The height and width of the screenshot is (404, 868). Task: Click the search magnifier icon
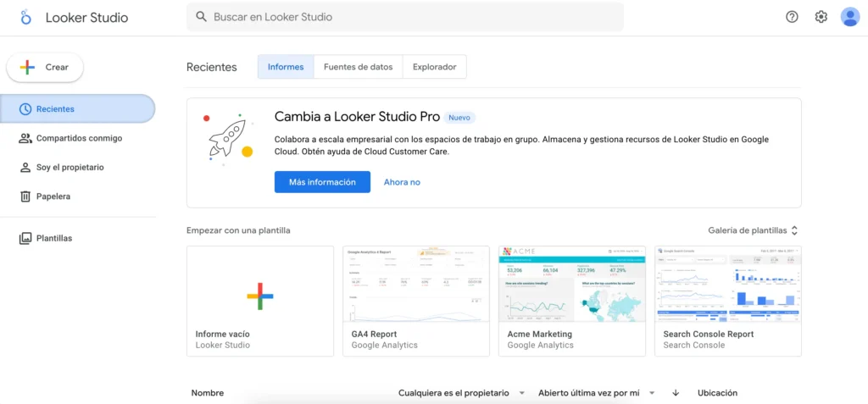point(201,17)
